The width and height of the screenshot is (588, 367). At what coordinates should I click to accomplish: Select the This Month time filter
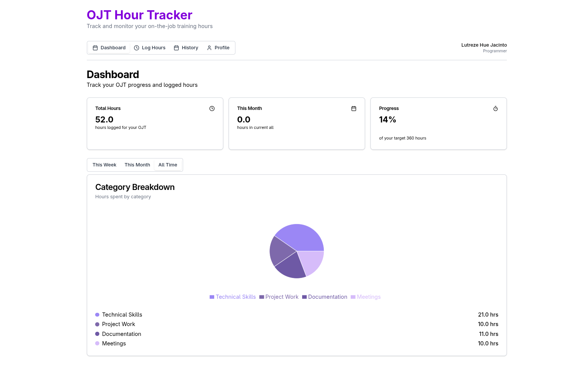point(137,165)
